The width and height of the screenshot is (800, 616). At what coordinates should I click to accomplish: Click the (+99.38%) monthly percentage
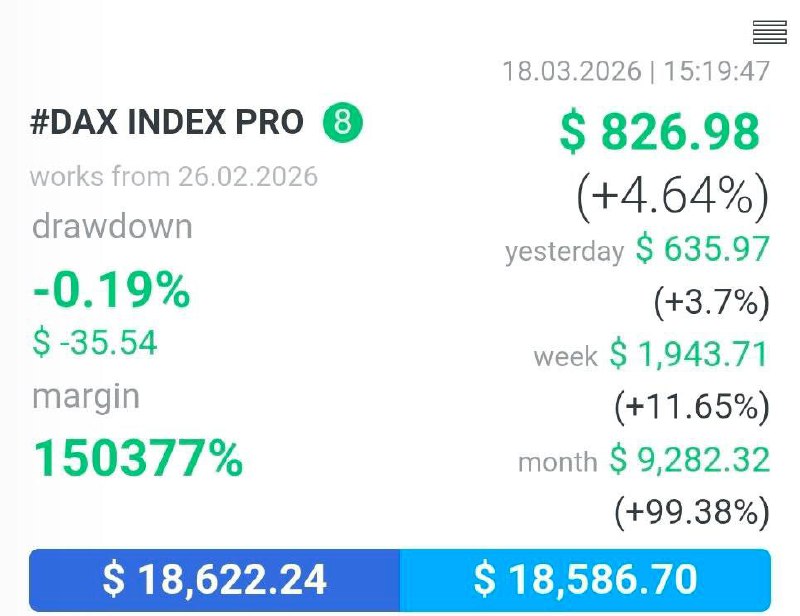pyautogui.click(x=690, y=512)
